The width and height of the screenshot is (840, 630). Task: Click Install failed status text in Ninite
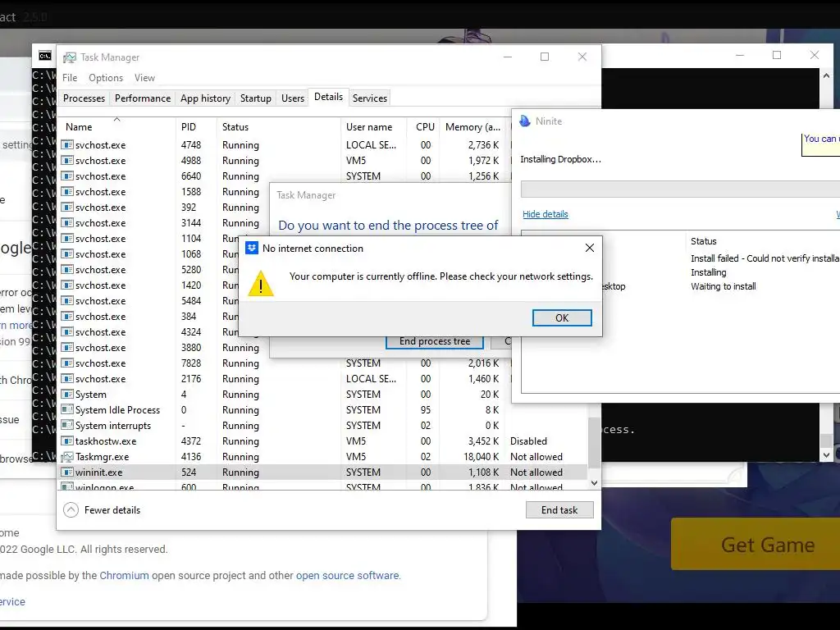[765, 258]
